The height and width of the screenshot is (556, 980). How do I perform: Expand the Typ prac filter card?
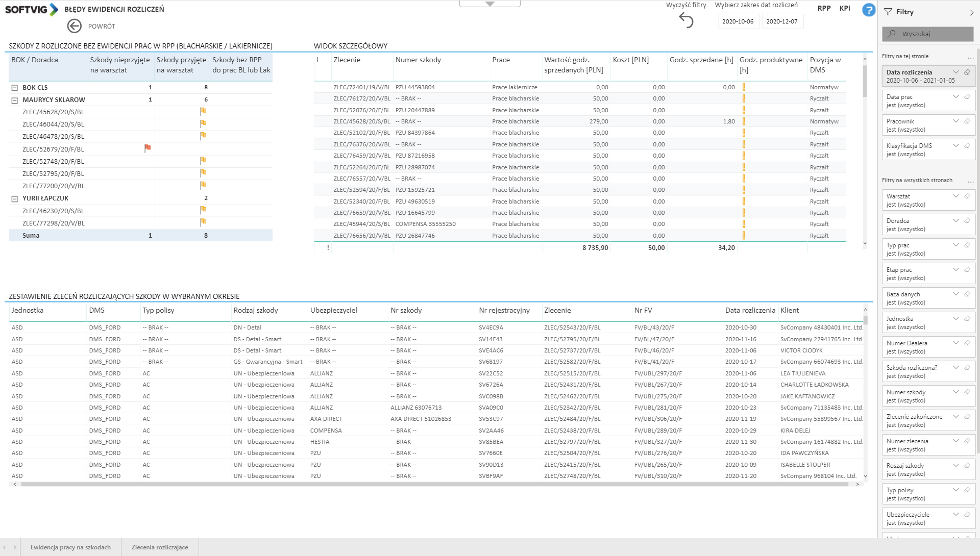pyautogui.click(x=955, y=245)
